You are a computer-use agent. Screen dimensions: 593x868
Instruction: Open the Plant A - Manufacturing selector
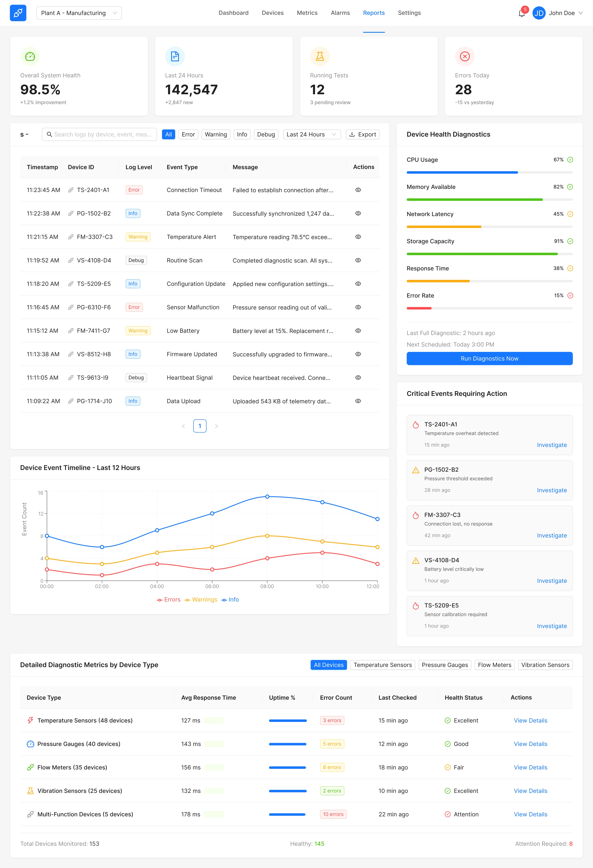[x=79, y=13]
